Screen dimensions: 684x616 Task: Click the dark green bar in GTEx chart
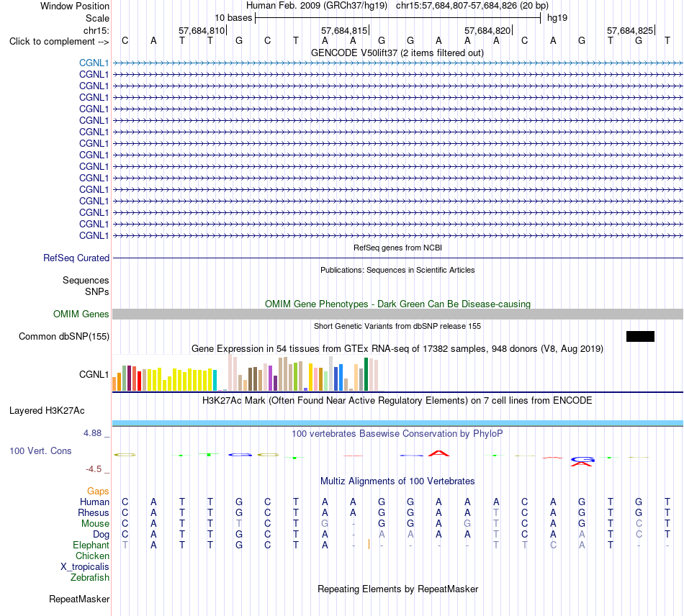(366, 374)
